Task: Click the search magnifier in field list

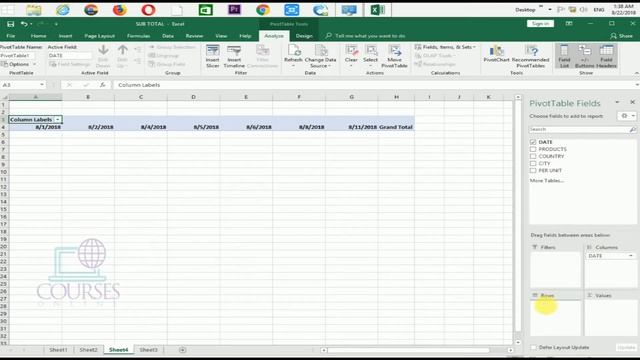Action: click(x=632, y=129)
